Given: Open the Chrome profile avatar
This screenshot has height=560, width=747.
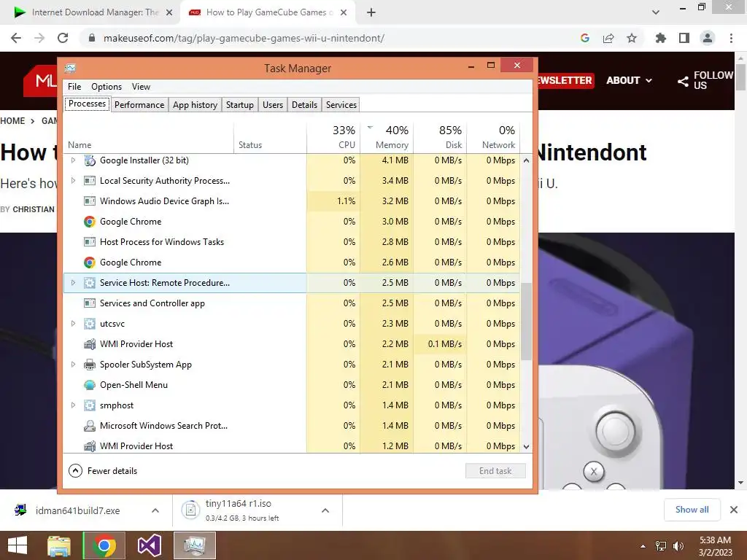Looking at the screenshot, I should pyautogui.click(x=708, y=38).
